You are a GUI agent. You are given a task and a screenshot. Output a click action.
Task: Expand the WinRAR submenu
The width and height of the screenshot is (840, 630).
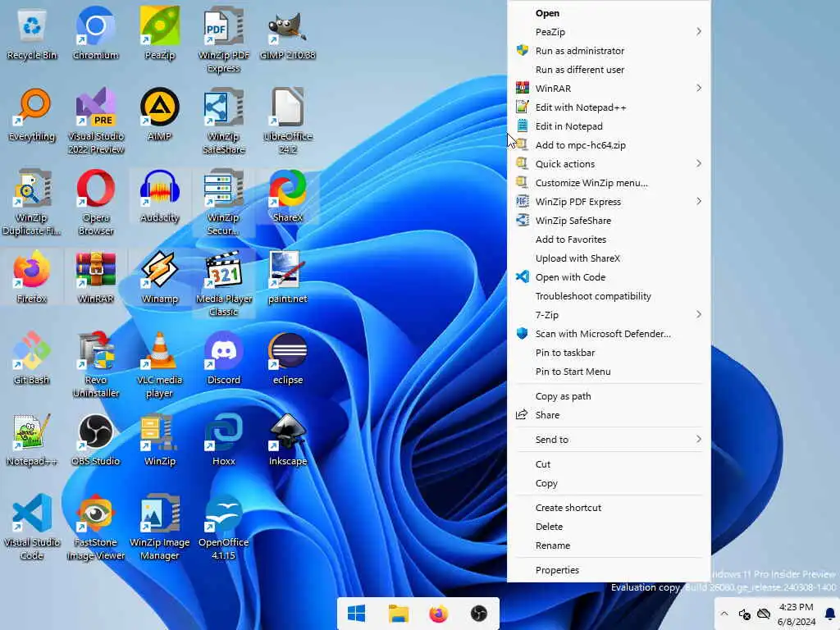[x=609, y=89]
